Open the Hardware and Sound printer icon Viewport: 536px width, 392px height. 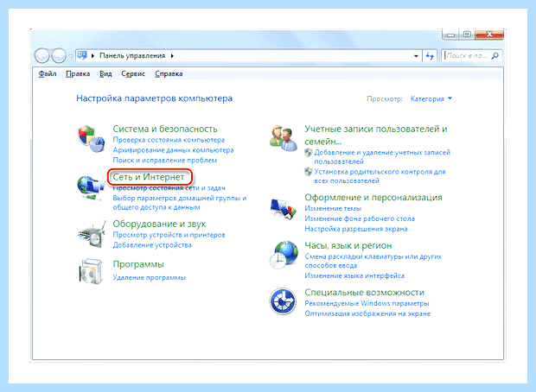(91, 235)
